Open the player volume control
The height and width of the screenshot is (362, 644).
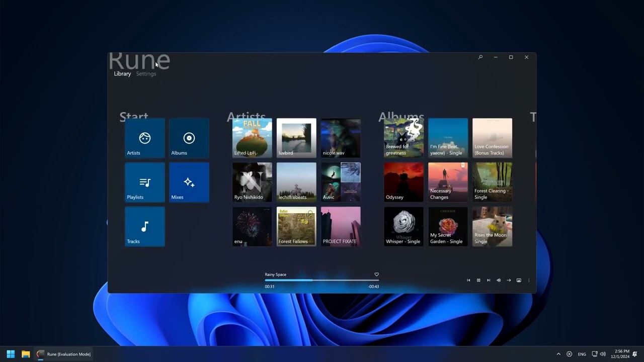click(499, 281)
